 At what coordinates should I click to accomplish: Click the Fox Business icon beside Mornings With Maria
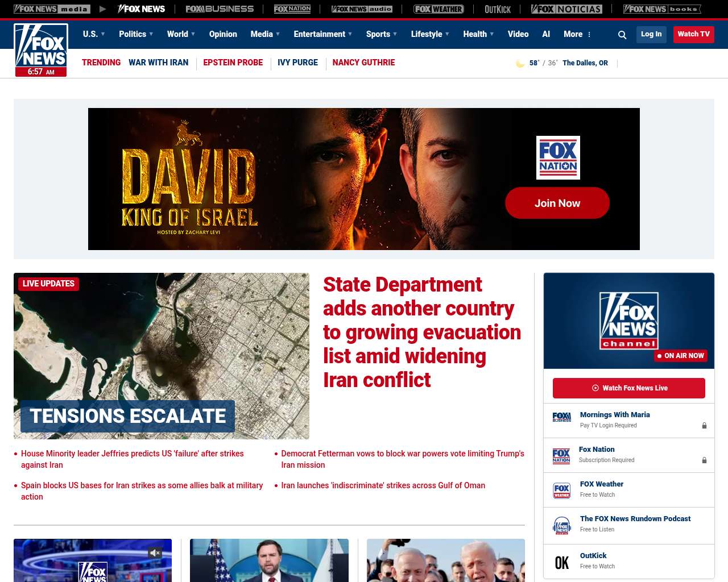[562, 417]
